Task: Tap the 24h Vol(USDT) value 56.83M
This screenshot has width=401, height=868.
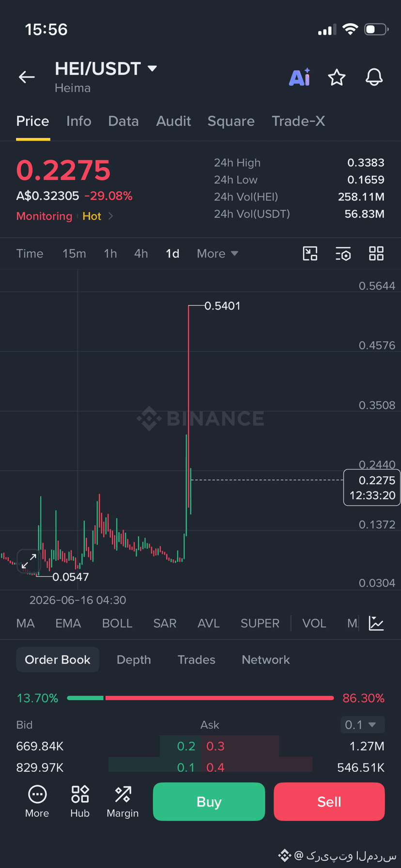Action: click(x=364, y=214)
